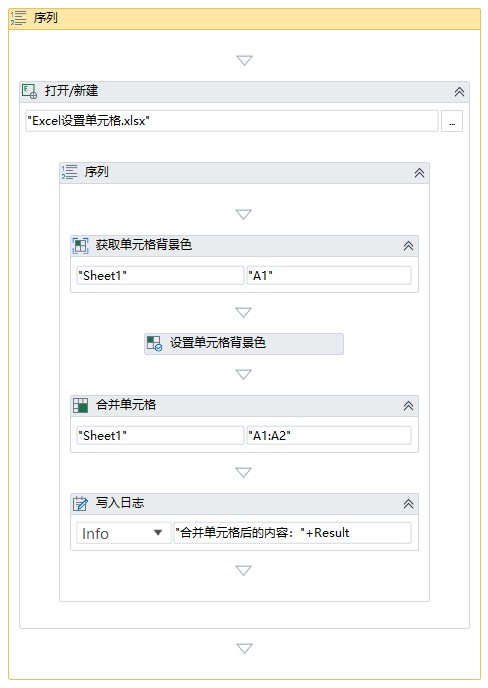Collapse the 合并单元格 activity

coord(409,406)
